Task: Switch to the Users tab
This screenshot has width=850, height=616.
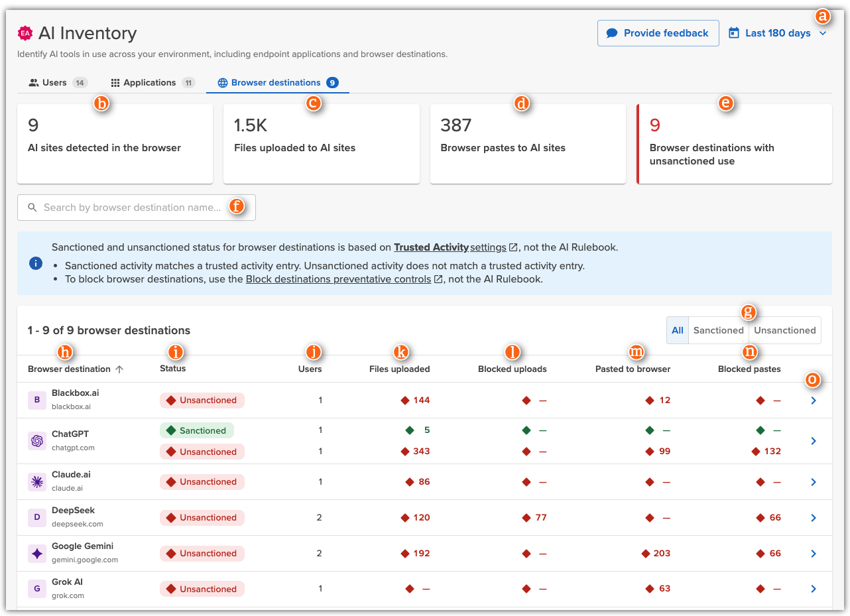Action: [x=58, y=83]
